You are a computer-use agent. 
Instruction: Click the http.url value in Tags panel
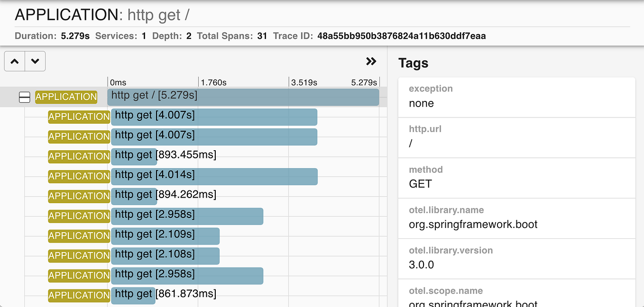click(x=410, y=143)
